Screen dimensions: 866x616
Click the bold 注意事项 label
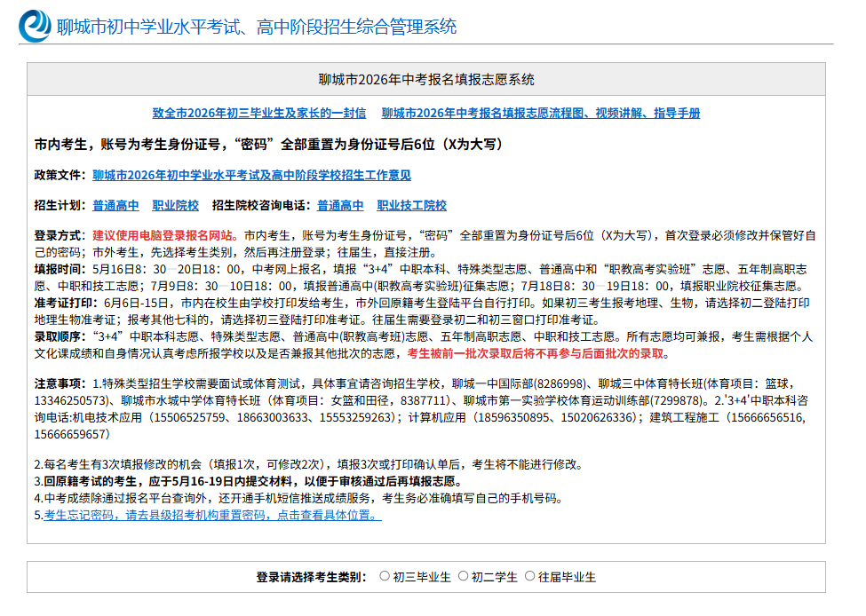(x=58, y=383)
